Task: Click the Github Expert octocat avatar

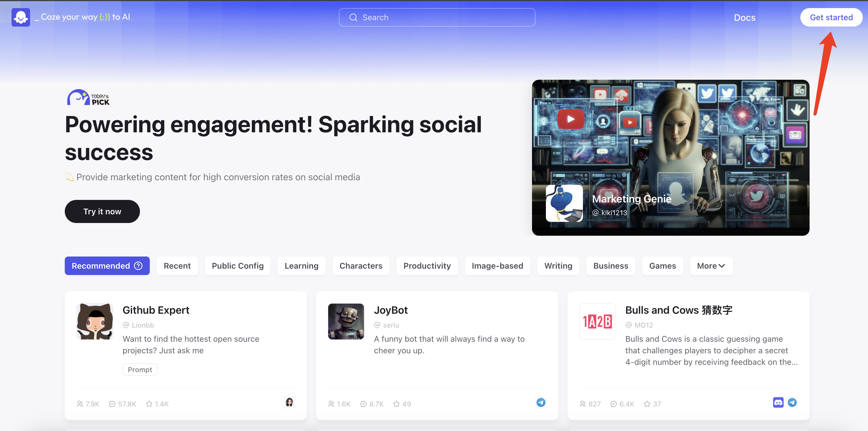Action: pyautogui.click(x=95, y=322)
